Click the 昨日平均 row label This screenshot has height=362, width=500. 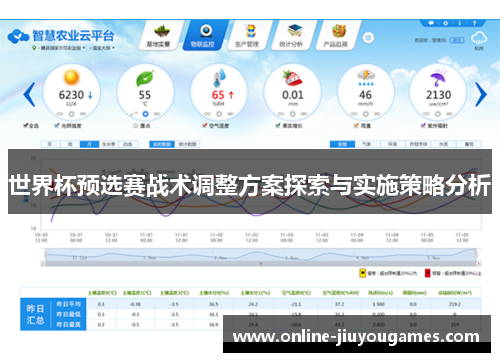[x=69, y=304]
